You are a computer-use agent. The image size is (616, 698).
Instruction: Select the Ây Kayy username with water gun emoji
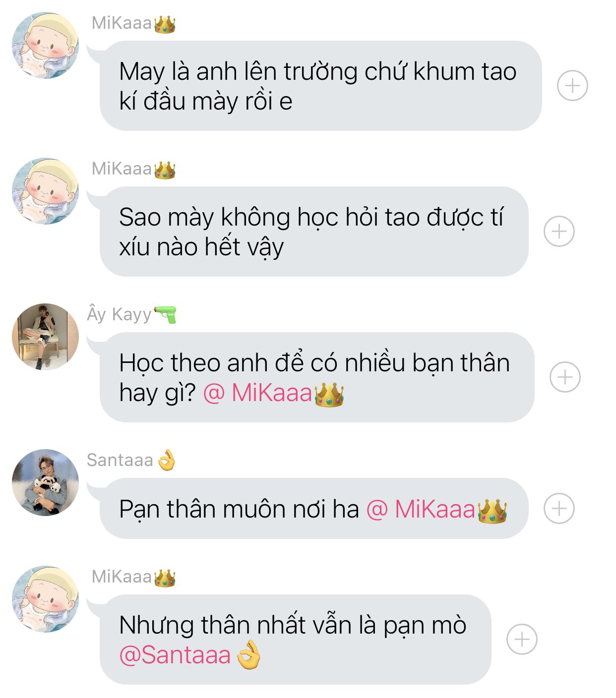click(x=131, y=314)
